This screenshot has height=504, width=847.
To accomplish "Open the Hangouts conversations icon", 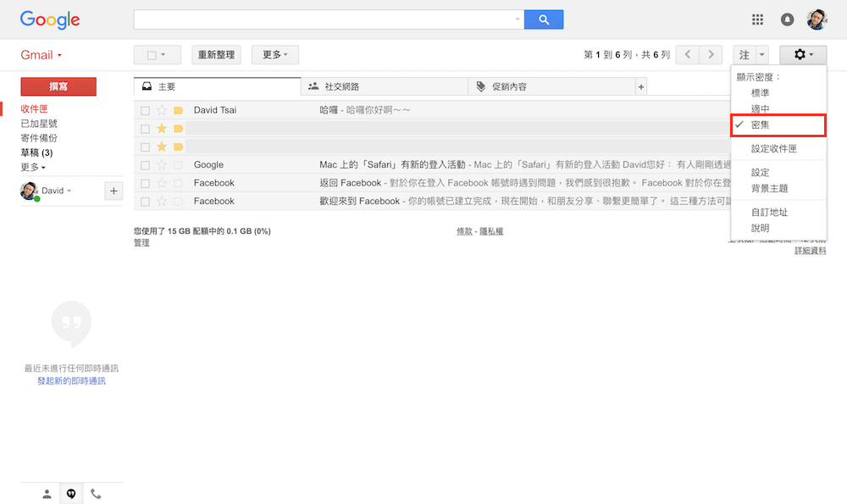I will 71,494.
